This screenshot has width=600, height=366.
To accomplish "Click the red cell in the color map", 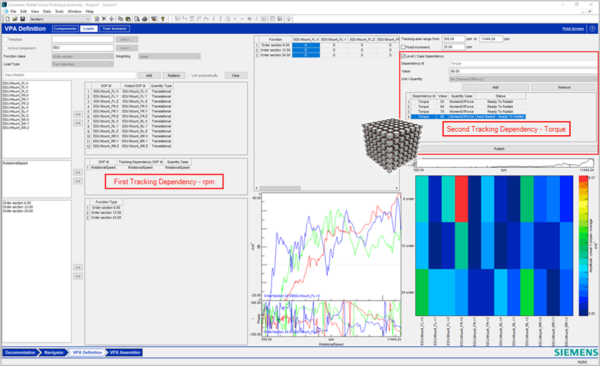I will pyautogui.click(x=461, y=199).
